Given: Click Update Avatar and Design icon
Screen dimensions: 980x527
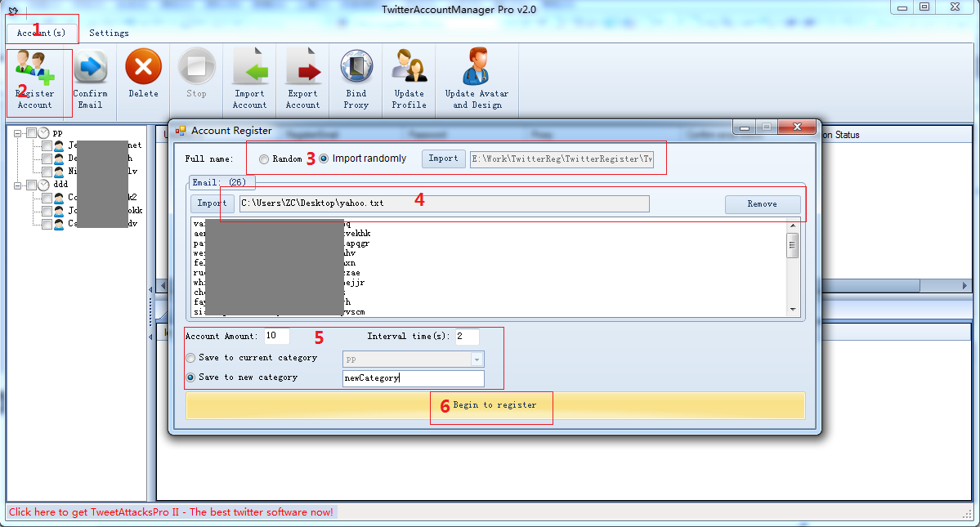Looking at the screenshot, I should tap(477, 66).
